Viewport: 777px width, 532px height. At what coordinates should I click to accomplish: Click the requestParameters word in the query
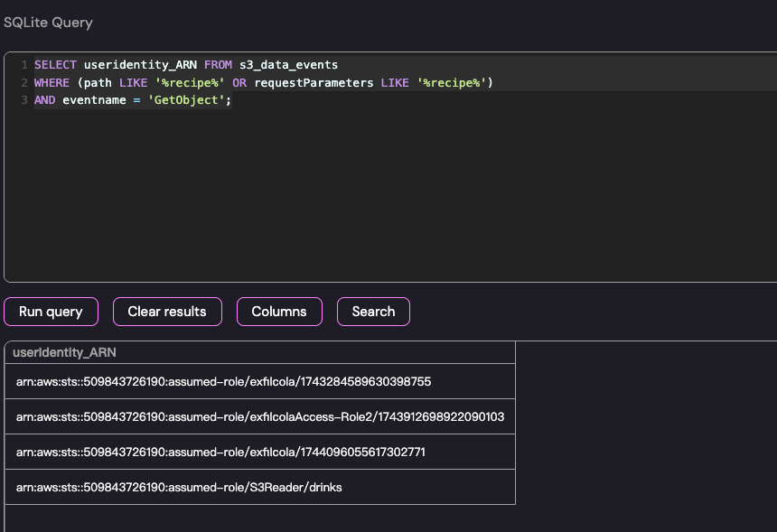314,83
